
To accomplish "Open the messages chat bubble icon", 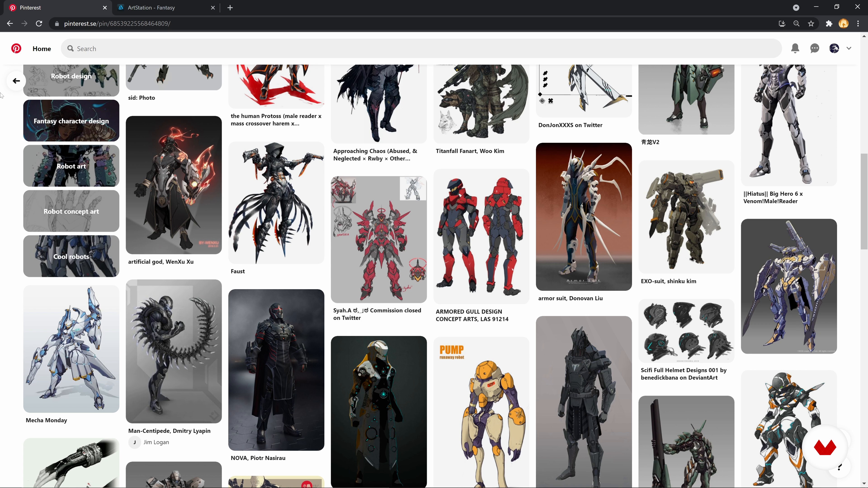I will [815, 49].
